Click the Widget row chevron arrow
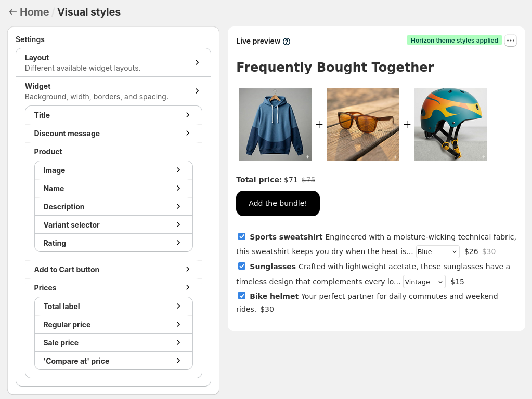 point(197,91)
